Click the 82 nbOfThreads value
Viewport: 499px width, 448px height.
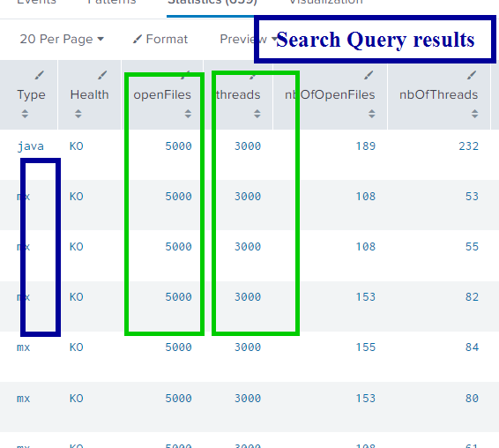472,297
